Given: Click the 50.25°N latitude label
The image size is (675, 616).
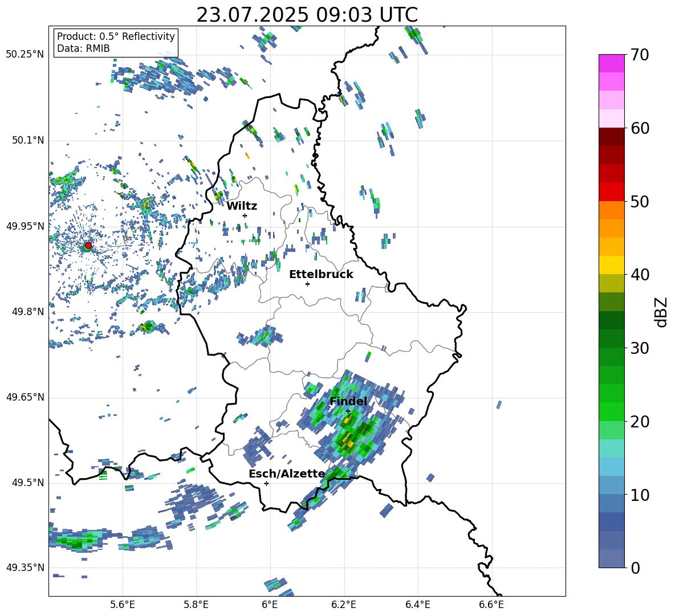Looking at the screenshot, I should click(x=25, y=55).
